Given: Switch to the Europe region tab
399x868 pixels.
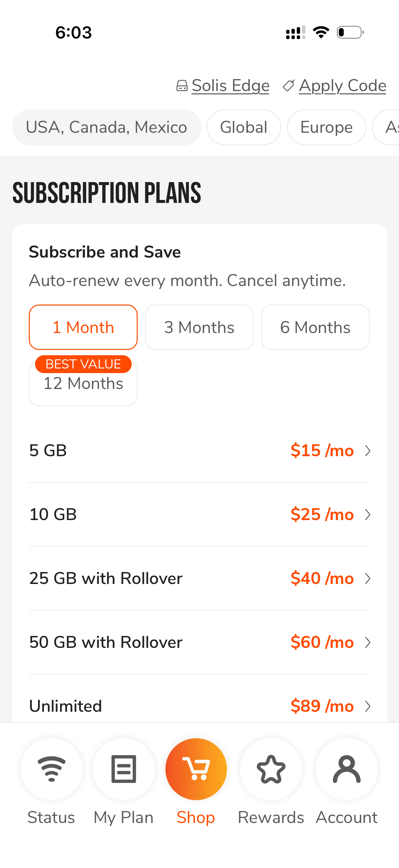Looking at the screenshot, I should (x=327, y=127).
